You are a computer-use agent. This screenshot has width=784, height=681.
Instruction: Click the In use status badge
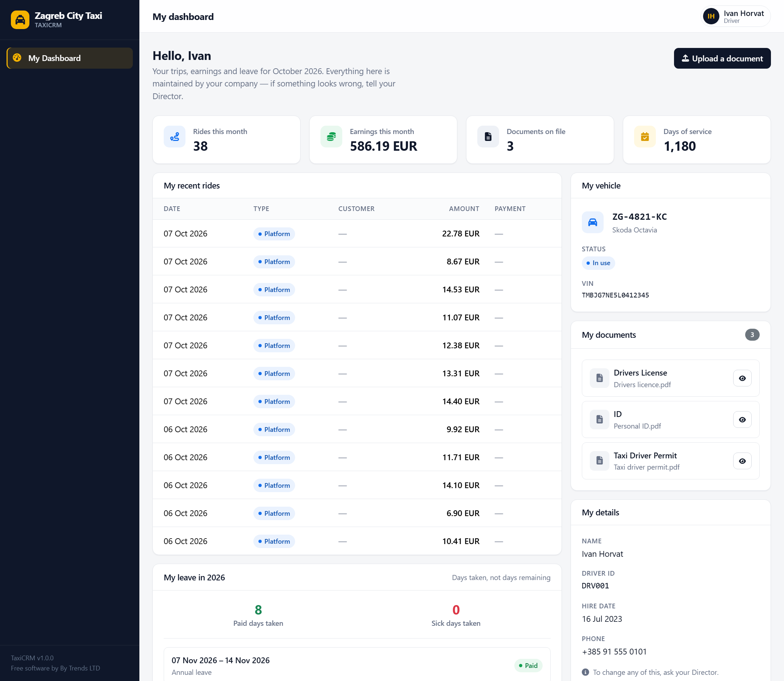(x=598, y=263)
